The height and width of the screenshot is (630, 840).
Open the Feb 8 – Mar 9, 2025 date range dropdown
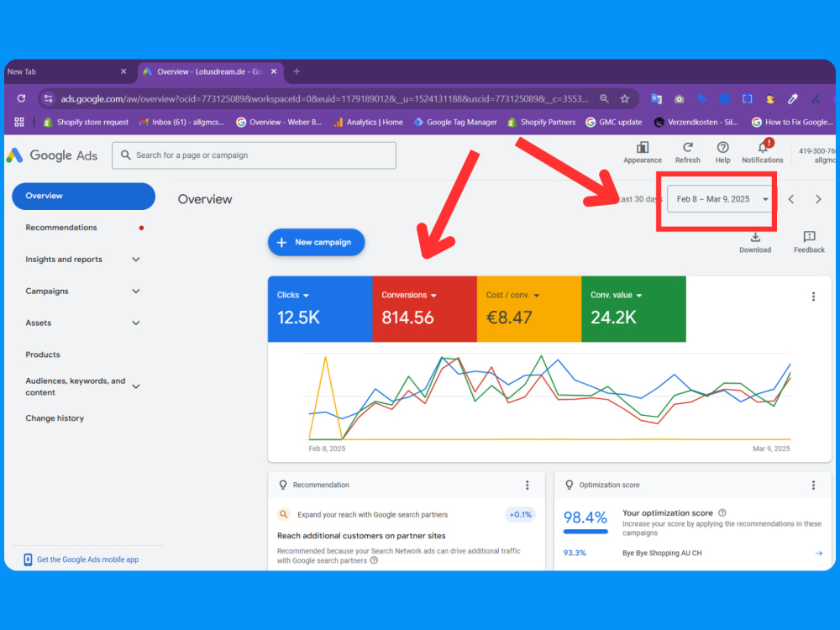pos(721,199)
